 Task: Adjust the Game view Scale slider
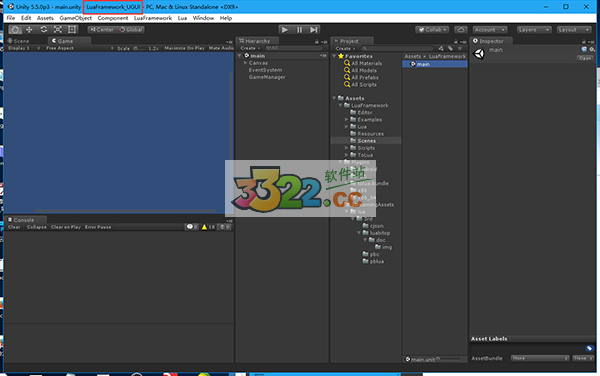pyautogui.click(x=140, y=48)
